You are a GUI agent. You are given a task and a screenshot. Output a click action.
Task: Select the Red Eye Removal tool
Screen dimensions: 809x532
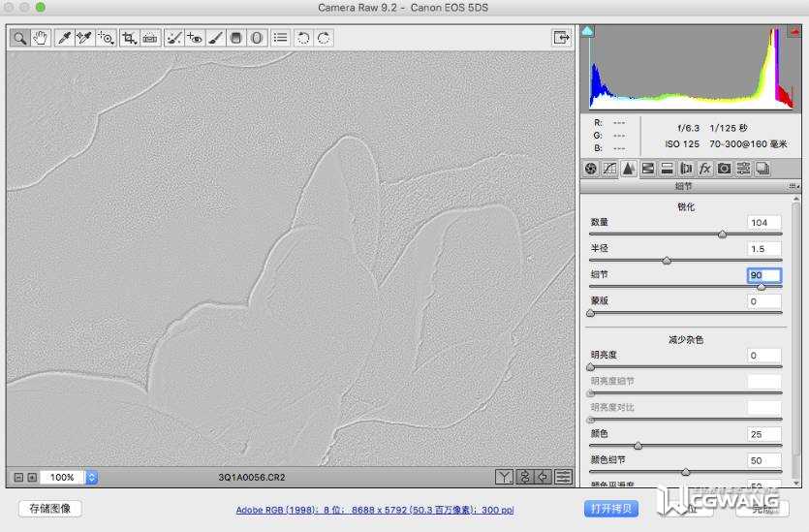(x=195, y=38)
